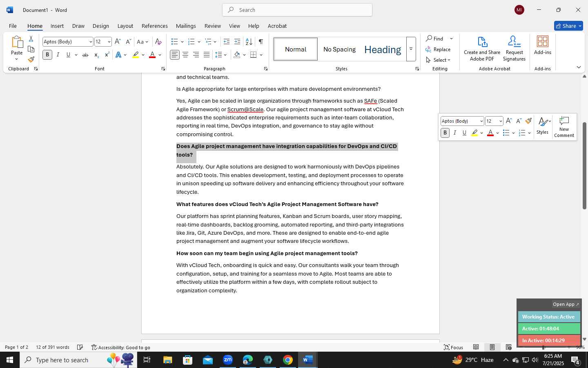Open File Explorer from taskbar
This screenshot has width=588, height=368.
168,360
